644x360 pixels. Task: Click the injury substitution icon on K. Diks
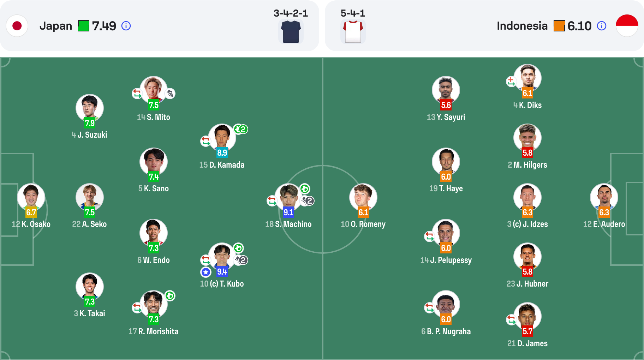coord(511,82)
